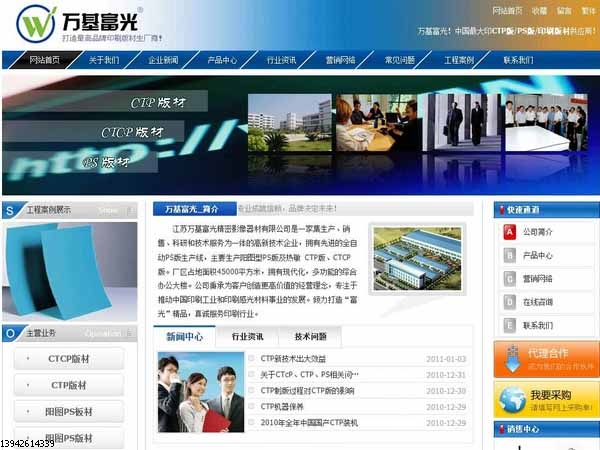Screen dimensions: 600x450
Task: Go to 企业新闻 in the navigation
Action: pos(163,60)
